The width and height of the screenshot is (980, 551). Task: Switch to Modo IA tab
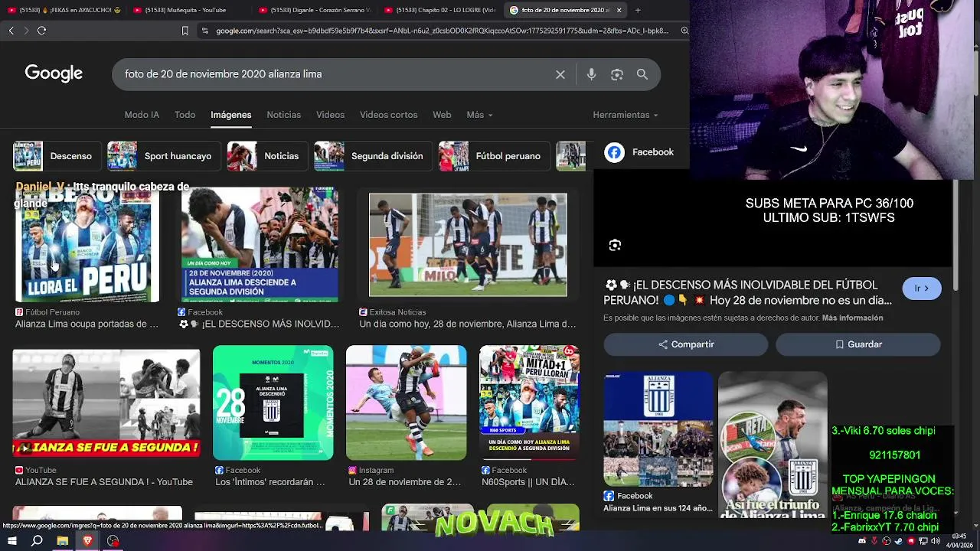(142, 115)
